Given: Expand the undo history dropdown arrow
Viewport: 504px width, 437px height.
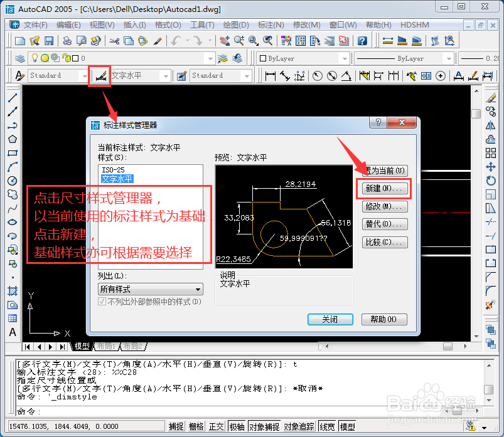Looking at the screenshot, I should point(188,41).
